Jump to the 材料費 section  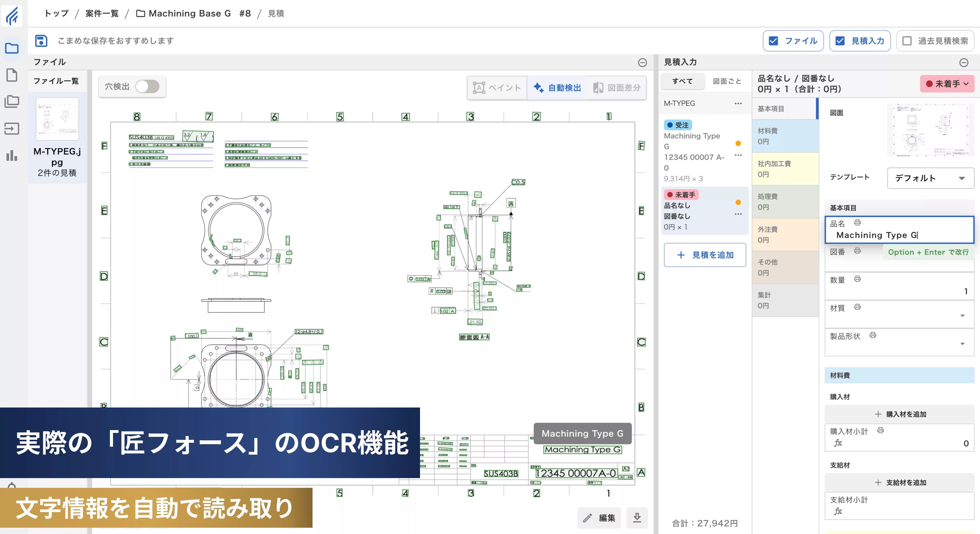click(785, 136)
